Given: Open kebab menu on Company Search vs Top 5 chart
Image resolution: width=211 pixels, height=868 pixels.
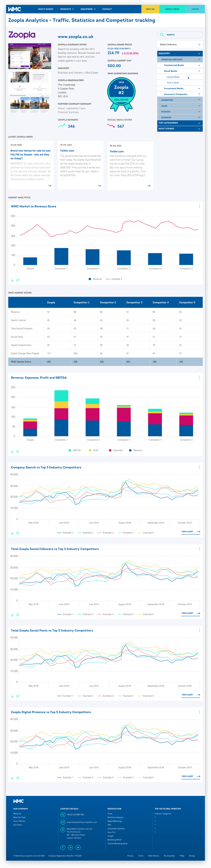Looking at the screenshot, I should click(199, 467).
